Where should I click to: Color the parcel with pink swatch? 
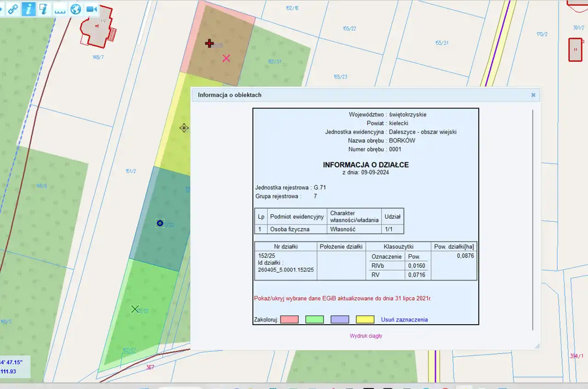pyautogui.click(x=289, y=320)
